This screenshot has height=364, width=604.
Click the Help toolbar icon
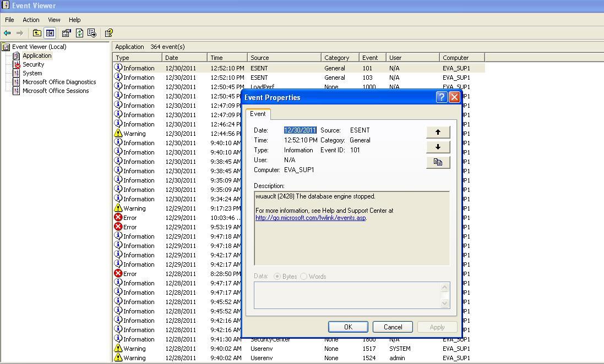pyautogui.click(x=109, y=33)
